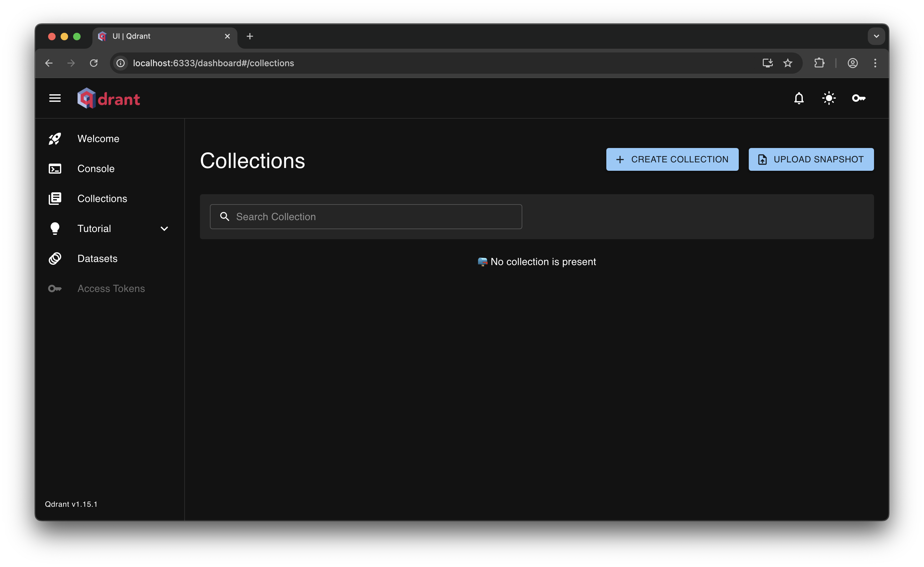This screenshot has height=567, width=924.
Task: Navigate to Datasets
Action: [97, 259]
